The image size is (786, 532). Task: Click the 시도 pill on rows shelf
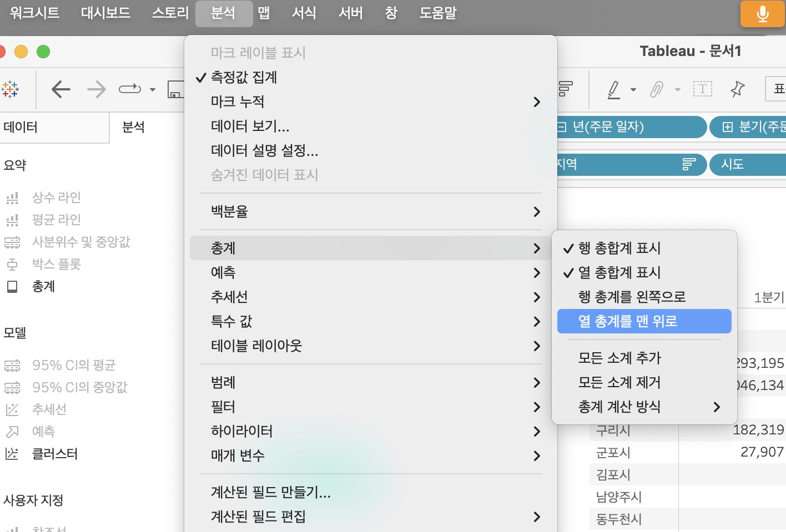click(x=748, y=164)
